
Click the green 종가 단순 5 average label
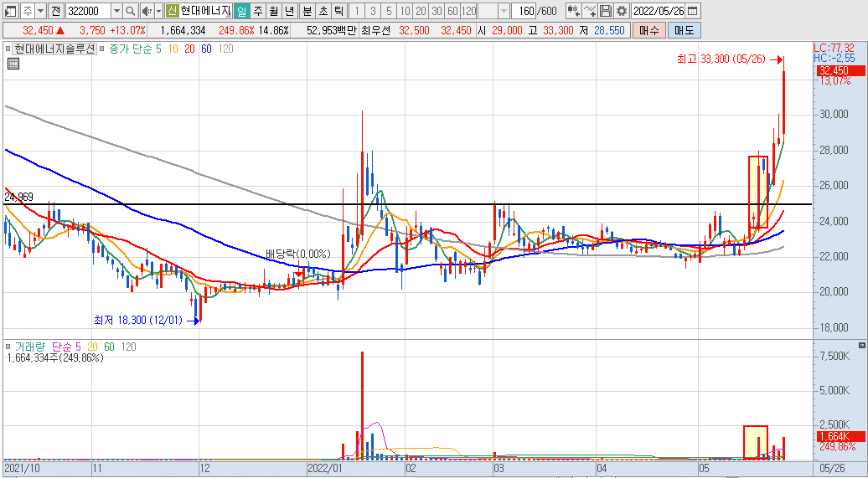coord(135,49)
